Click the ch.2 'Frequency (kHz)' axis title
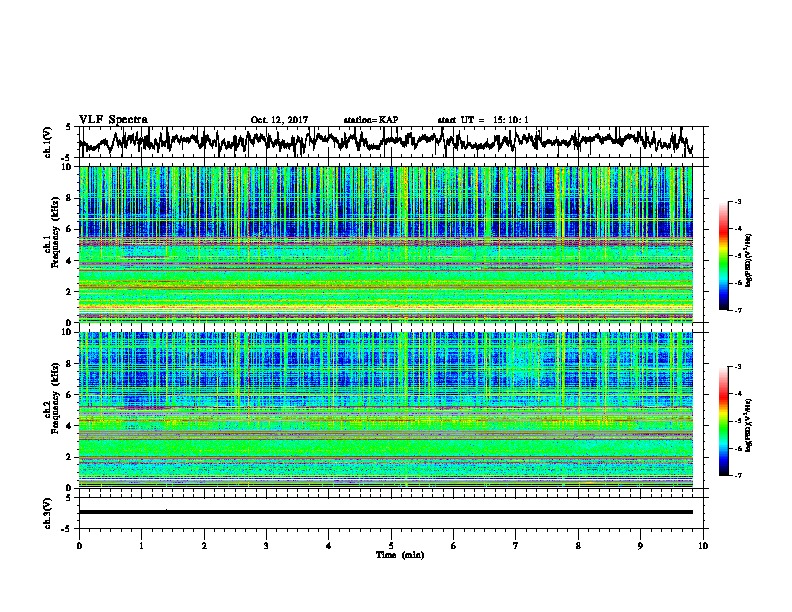 pos(55,398)
